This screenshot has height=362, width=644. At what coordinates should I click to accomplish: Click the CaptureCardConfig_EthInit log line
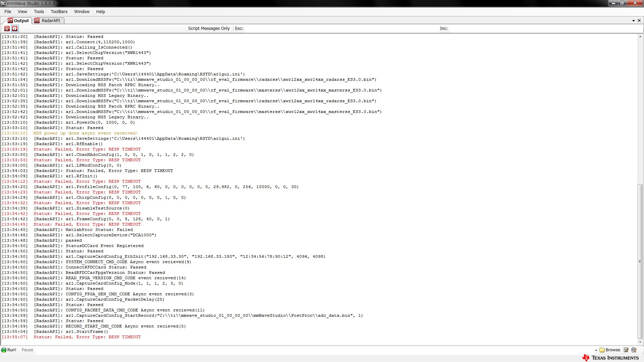click(163, 256)
